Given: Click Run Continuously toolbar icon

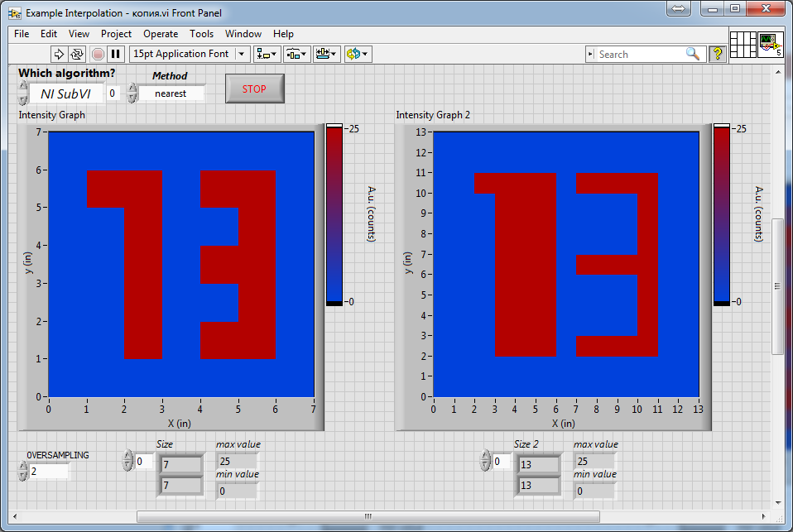Looking at the screenshot, I should coord(77,54).
